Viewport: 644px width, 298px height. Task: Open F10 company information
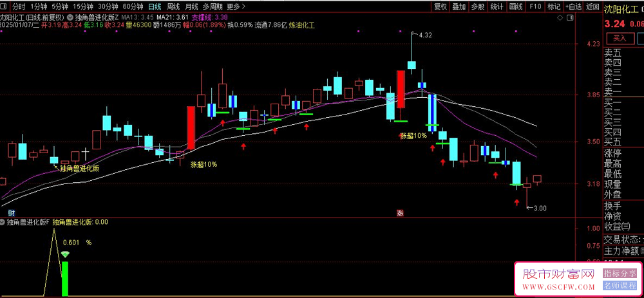535,6
